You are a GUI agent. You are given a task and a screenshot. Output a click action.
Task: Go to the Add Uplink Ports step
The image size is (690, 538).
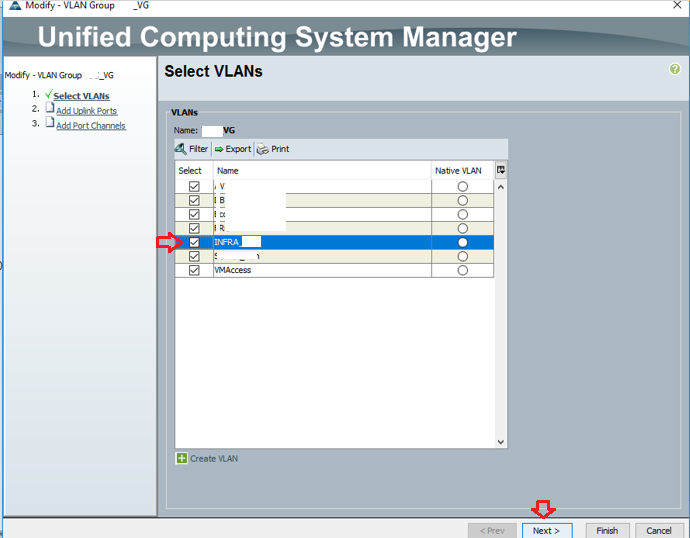[x=86, y=111]
